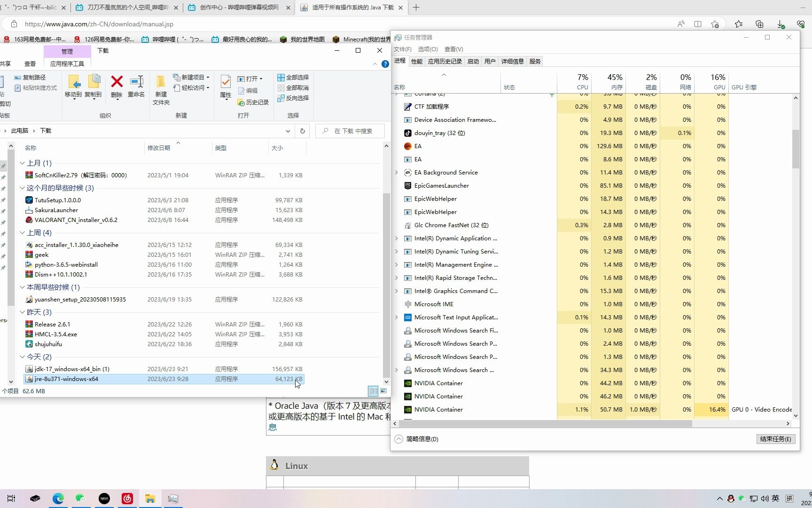Switch Explorer to details view icon
Screen dimensions: 812x508
click(373, 391)
